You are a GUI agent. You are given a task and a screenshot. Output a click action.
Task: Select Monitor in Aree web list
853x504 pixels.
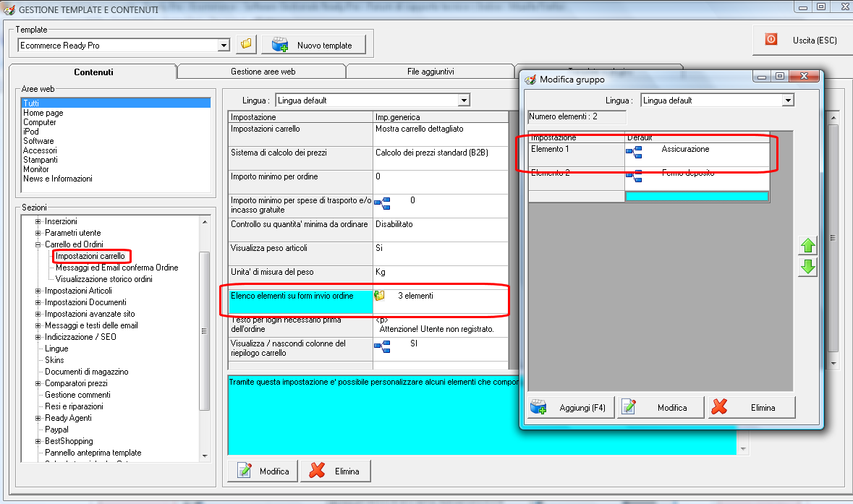pos(36,169)
